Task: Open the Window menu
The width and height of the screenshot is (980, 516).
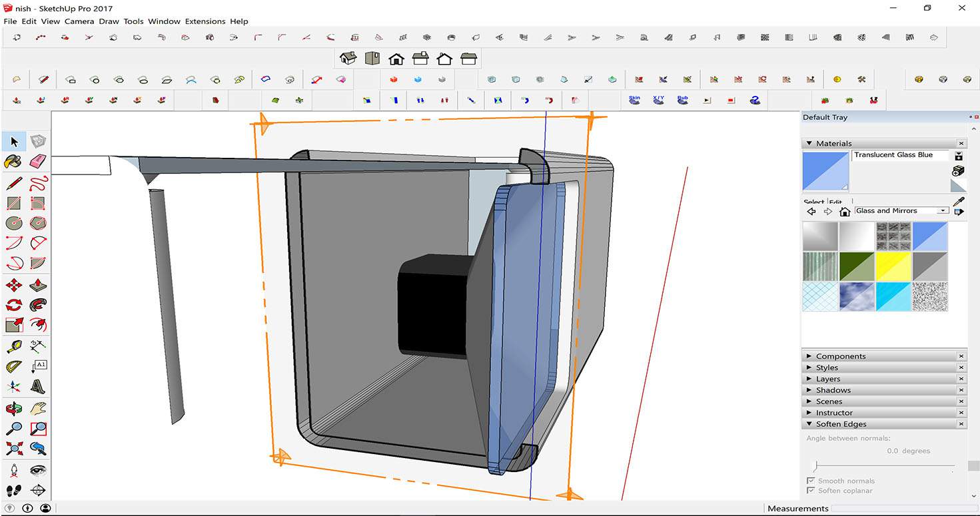Action: coord(164,21)
